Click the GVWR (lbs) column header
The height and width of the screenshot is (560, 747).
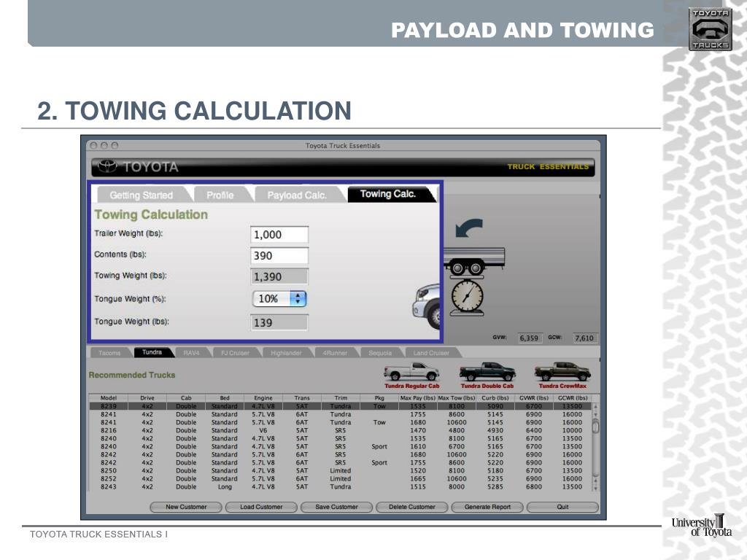click(533, 398)
